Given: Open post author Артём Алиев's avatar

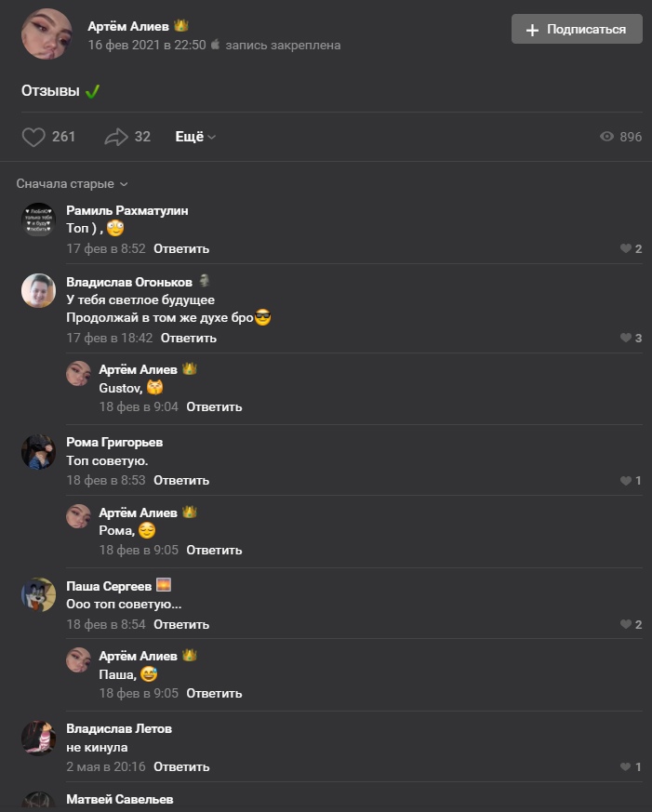Looking at the screenshot, I should click(47, 33).
